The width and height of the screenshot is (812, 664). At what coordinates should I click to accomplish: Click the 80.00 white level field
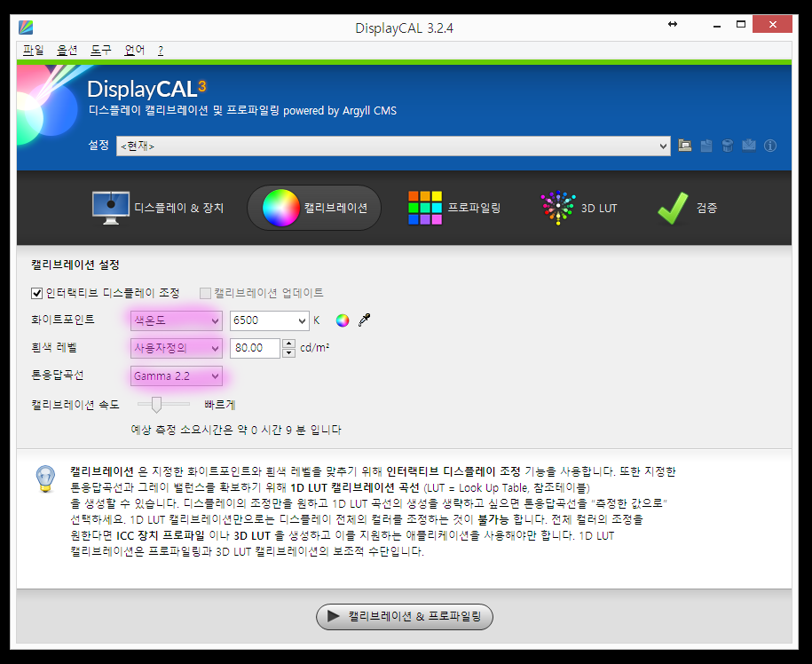(256, 348)
